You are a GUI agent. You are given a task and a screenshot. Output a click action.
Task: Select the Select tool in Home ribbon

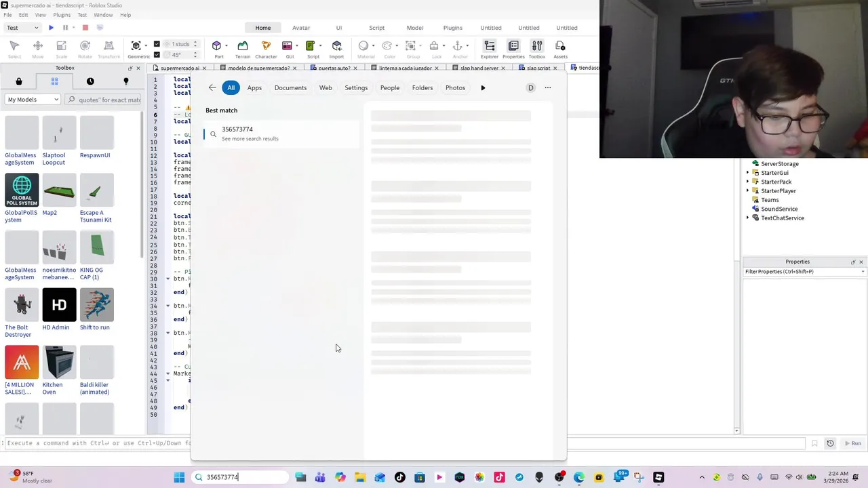tap(14, 49)
